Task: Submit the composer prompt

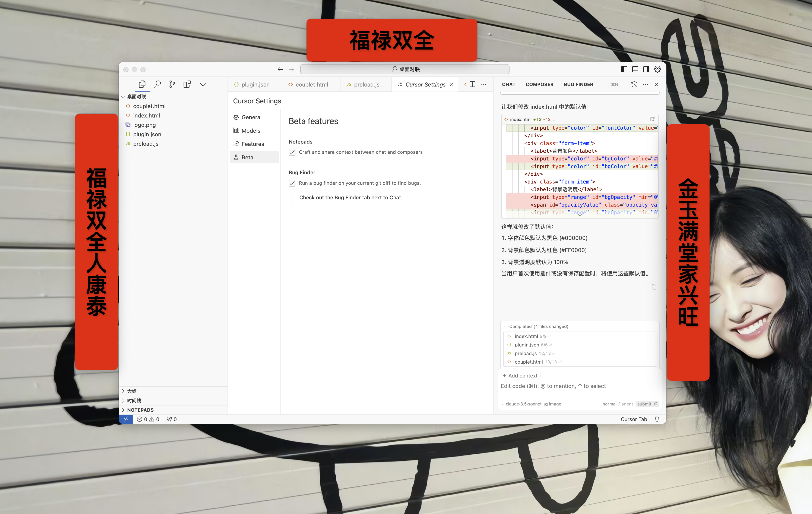Action: coord(647,404)
